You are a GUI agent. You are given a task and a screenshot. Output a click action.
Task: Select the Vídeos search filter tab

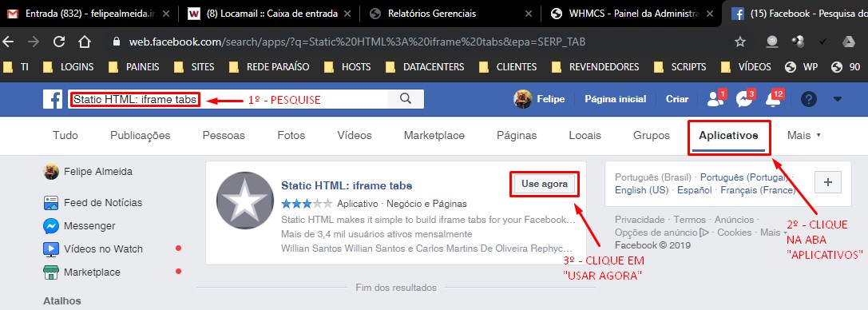click(x=355, y=136)
